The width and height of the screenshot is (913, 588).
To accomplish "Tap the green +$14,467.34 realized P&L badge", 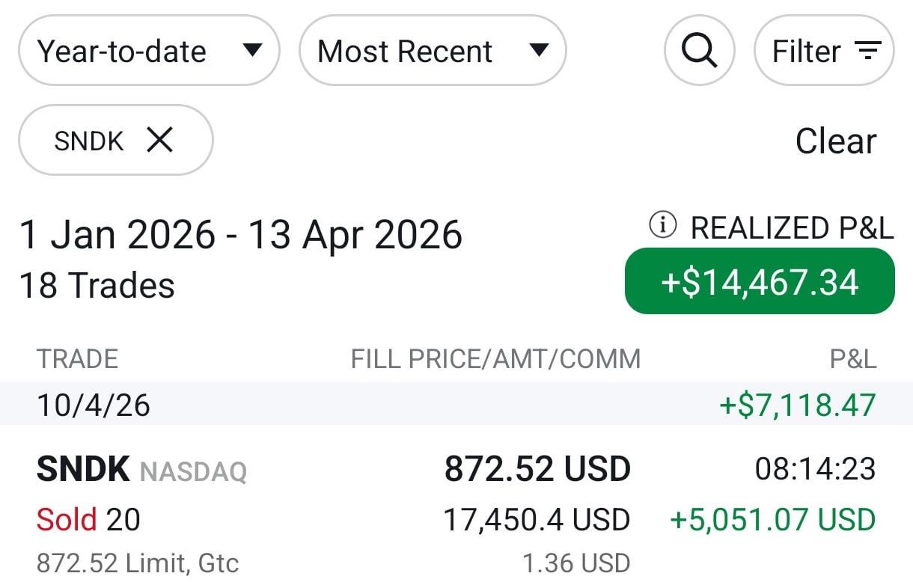I will coord(760,281).
